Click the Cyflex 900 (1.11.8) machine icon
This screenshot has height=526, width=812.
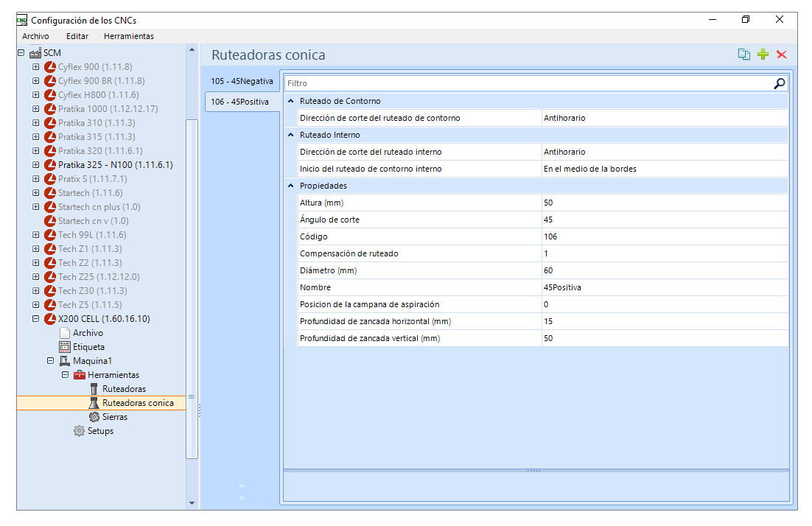click(50, 67)
